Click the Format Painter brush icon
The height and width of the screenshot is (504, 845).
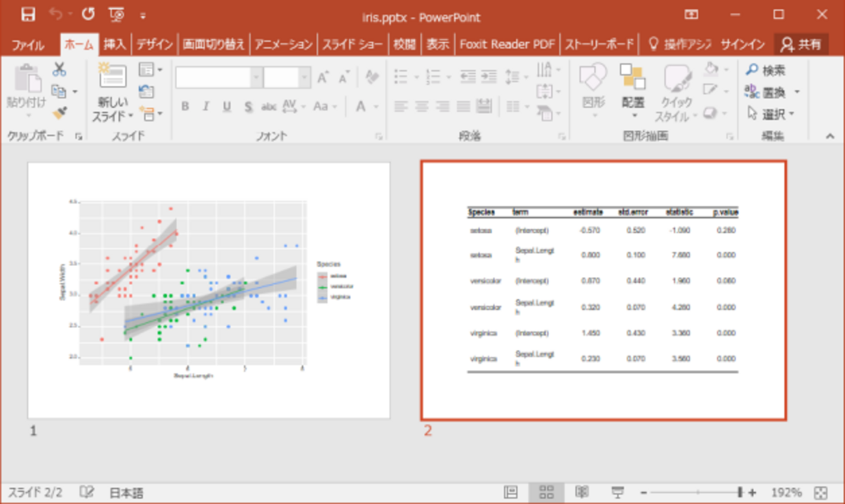(x=60, y=113)
